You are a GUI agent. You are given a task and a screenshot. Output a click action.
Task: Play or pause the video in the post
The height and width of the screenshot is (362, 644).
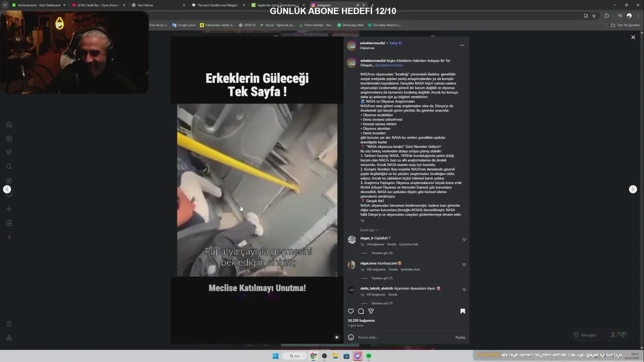(x=257, y=190)
